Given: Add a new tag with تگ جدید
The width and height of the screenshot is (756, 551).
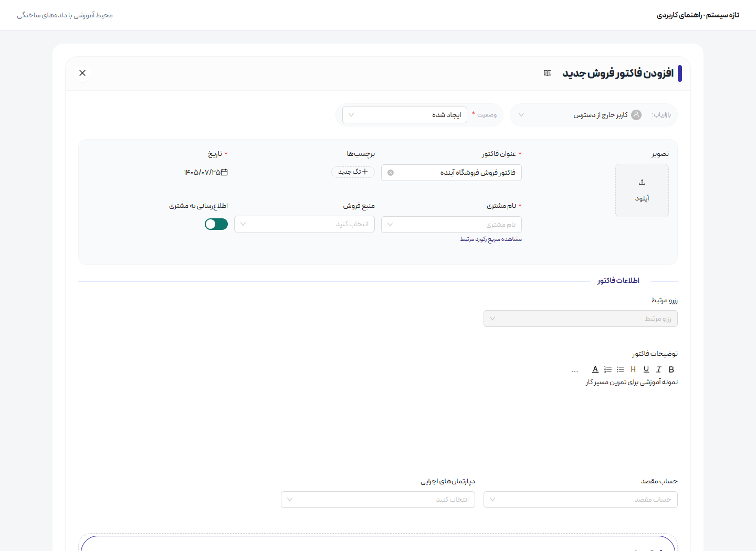Looking at the screenshot, I should point(353,172).
